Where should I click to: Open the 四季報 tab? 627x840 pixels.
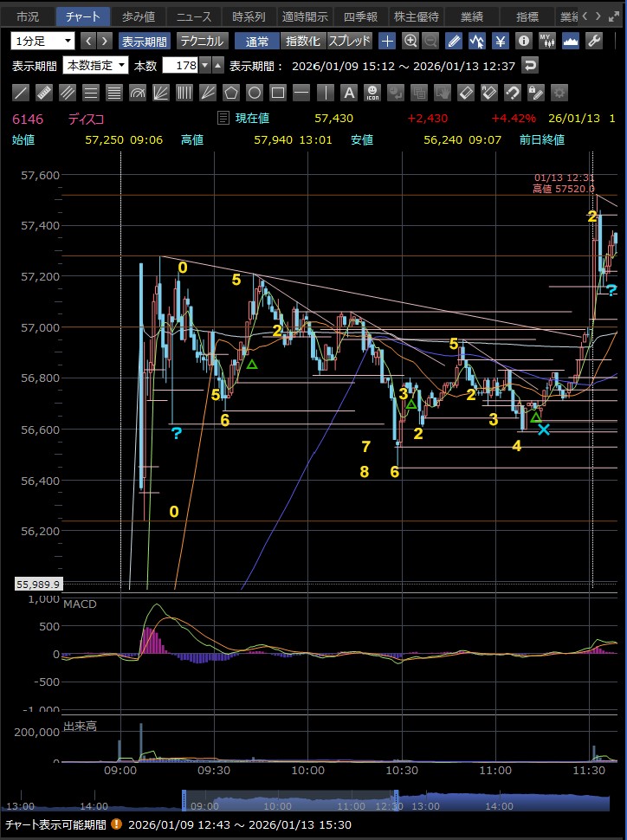point(359,16)
